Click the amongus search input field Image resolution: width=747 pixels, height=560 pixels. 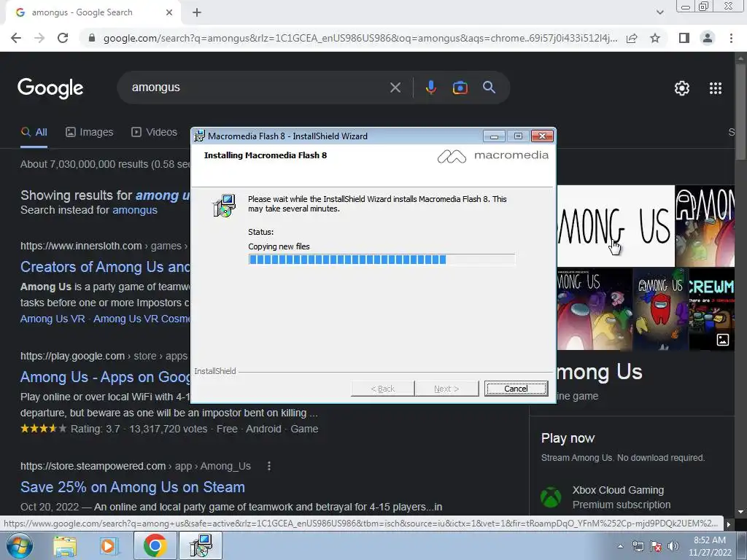(x=258, y=87)
